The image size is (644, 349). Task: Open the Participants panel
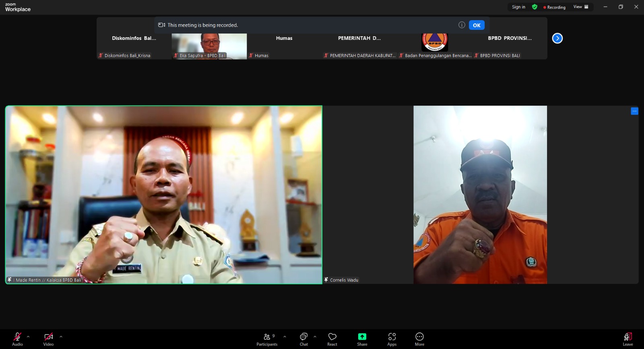(x=267, y=339)
